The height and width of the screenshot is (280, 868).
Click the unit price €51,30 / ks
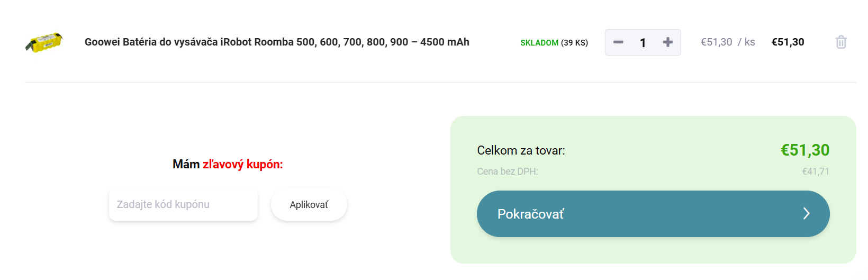tap(728, 42)
